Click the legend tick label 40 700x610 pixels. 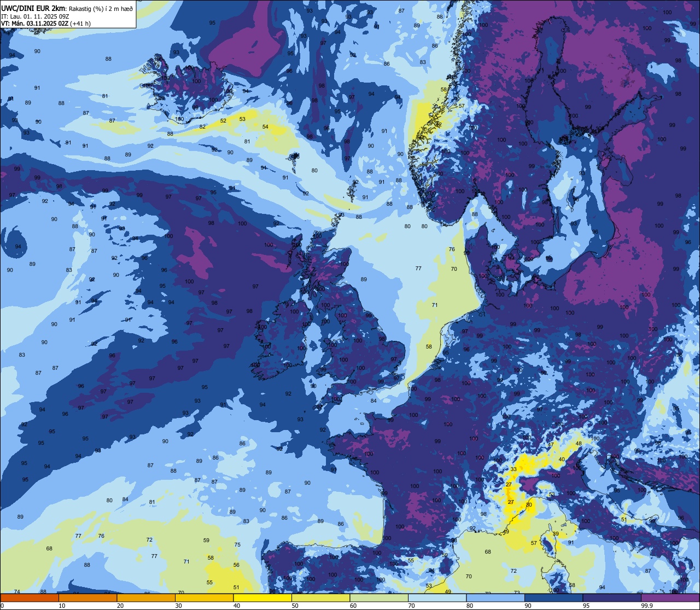[236, 606]
